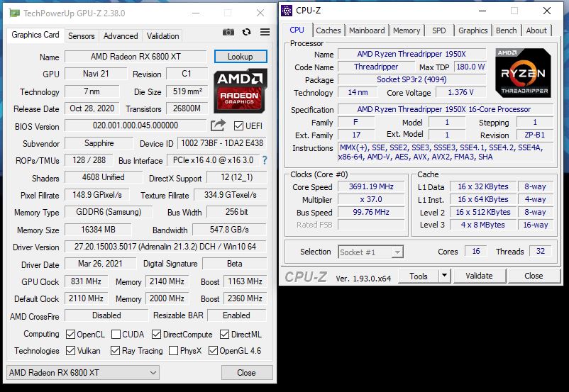569x392 pixels.
Task: Select the CPU tab in CPU-Z
Action: (x=297, y=30)
